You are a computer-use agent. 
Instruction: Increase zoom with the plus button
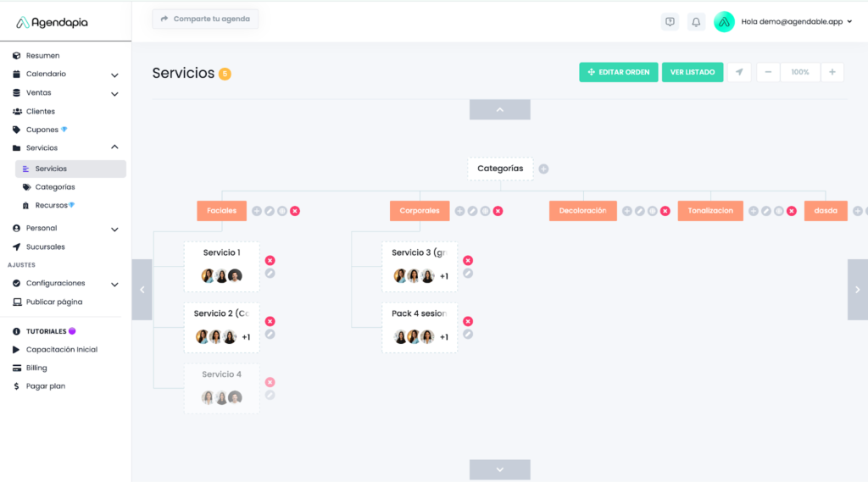[x=832, y=72]
